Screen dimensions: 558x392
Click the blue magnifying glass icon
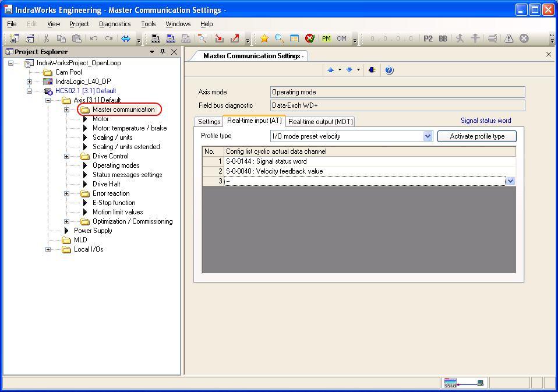tap(280, 38)
